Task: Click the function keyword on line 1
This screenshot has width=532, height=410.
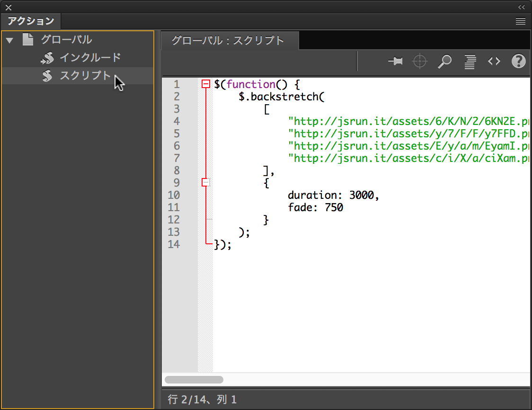Action: pyautogui.click(x=251, y=84)
